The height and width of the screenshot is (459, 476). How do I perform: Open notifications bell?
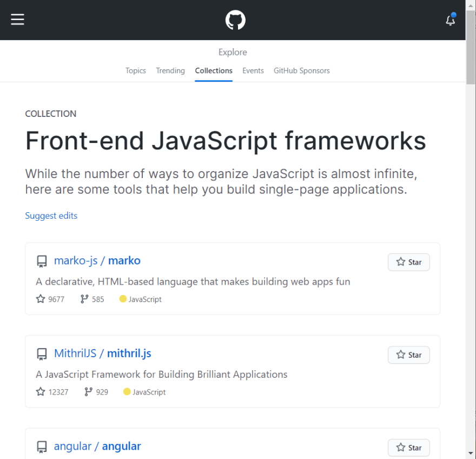coord(450,20)
